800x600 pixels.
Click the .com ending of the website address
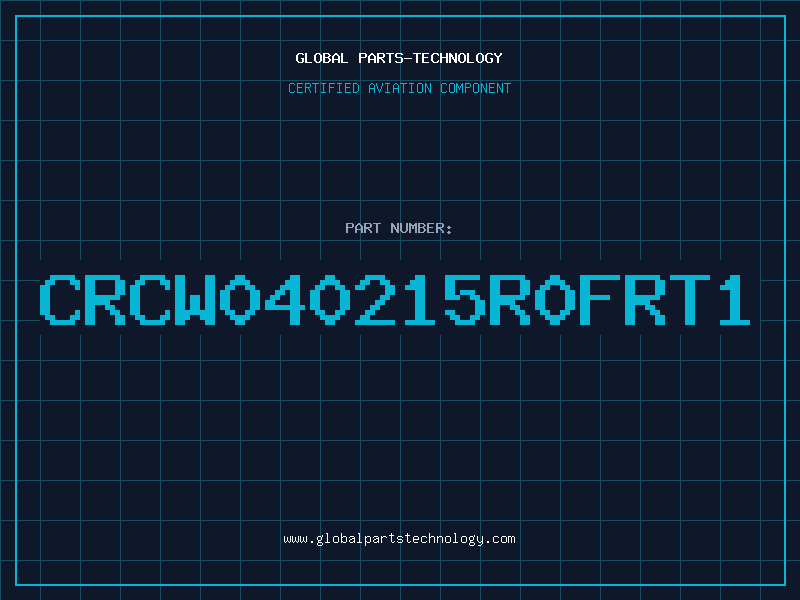click(x=499, y=539)
